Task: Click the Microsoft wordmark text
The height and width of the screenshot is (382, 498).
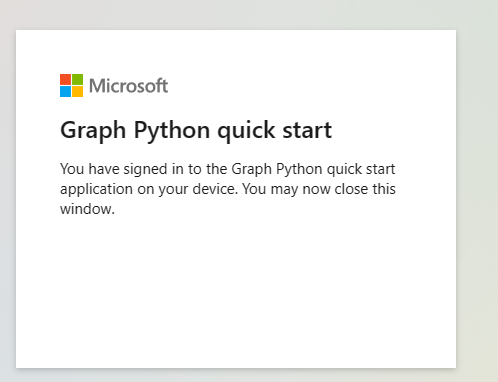Action: click(x=128, y=86)
